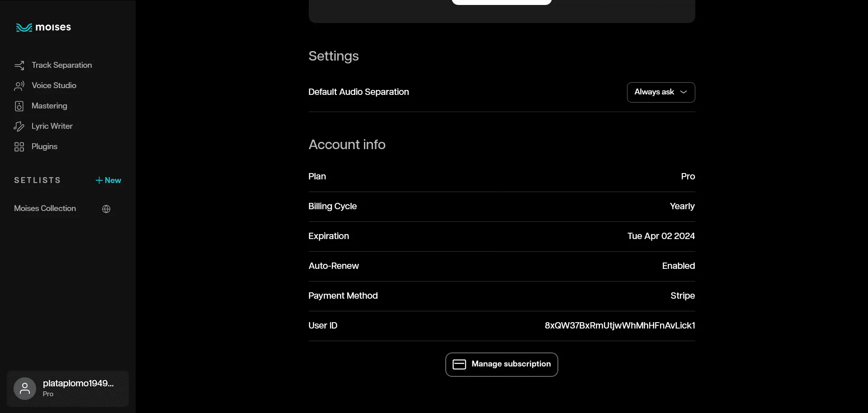Click the white button at top edge
The image size is (868, 413).
coord(502,2)
